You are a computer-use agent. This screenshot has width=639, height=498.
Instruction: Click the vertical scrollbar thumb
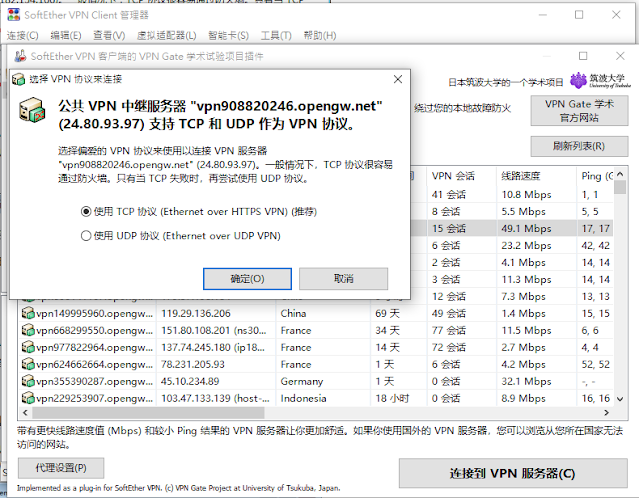tap(620, 187)
